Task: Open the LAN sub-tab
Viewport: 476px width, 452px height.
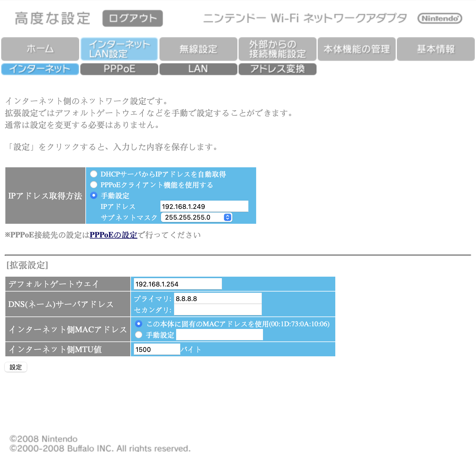Action: point(198,69)
